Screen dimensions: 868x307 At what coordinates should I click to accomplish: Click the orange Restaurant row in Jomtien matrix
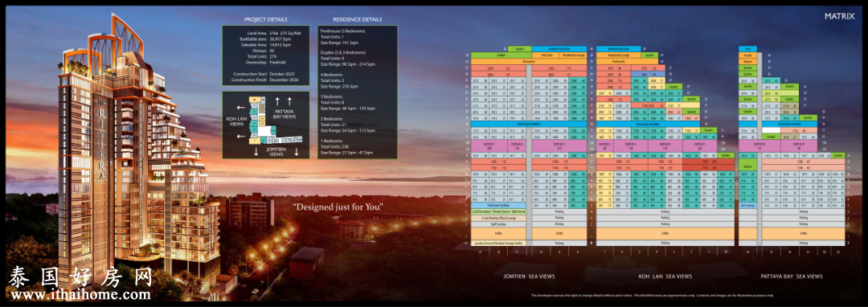[529, 61]
